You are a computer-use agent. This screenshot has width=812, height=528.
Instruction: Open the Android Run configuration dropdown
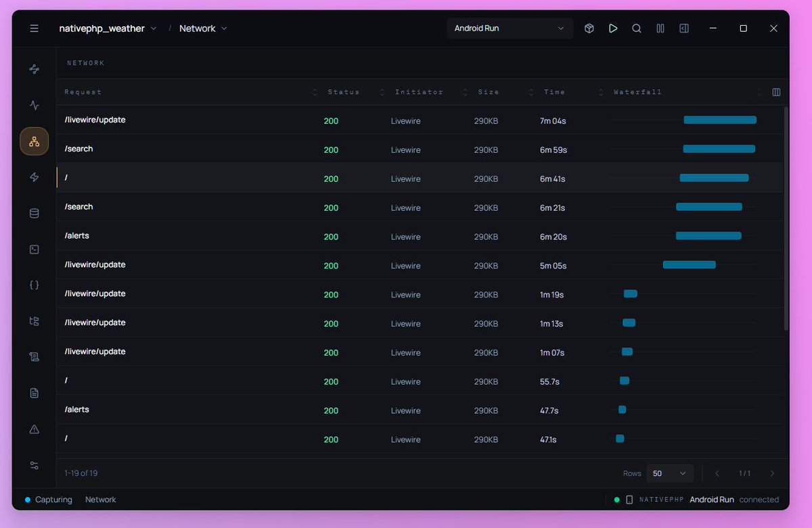510,28
